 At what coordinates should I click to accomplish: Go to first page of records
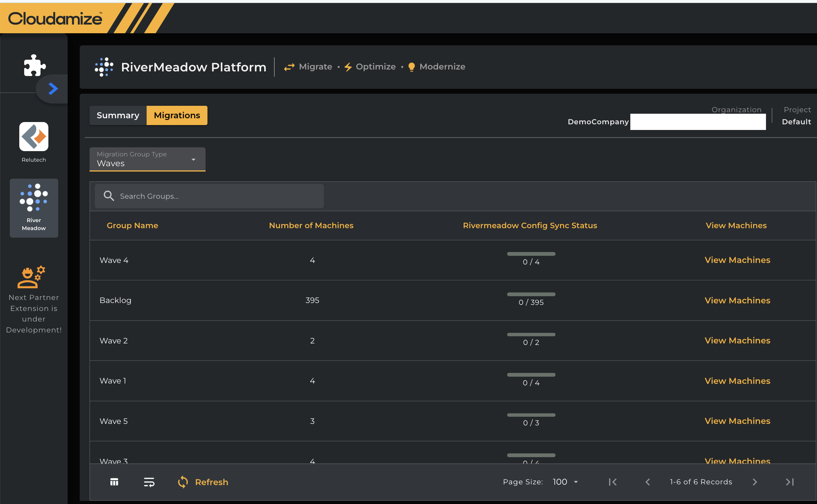(x=613, y=482)
